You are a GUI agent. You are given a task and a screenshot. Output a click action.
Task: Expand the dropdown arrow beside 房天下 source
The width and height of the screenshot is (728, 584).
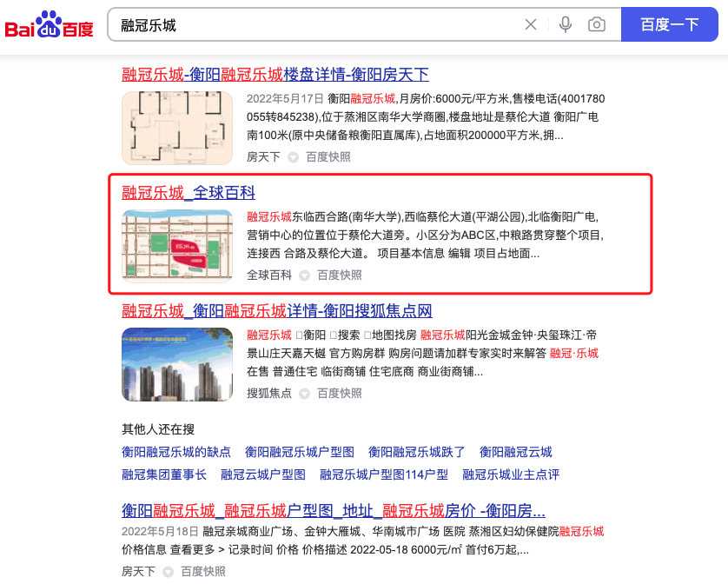click(x=293, y=157)
